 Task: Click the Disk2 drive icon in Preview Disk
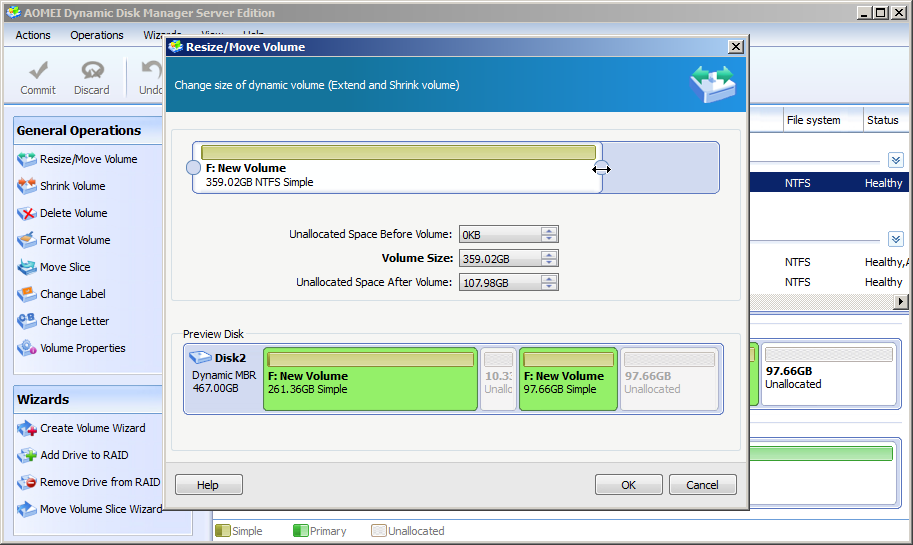pos(200,358)
